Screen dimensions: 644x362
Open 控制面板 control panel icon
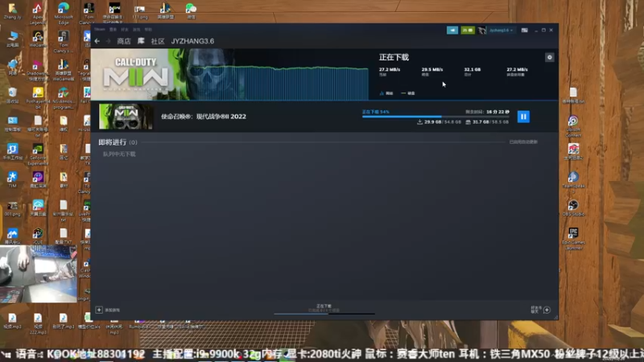12,123
